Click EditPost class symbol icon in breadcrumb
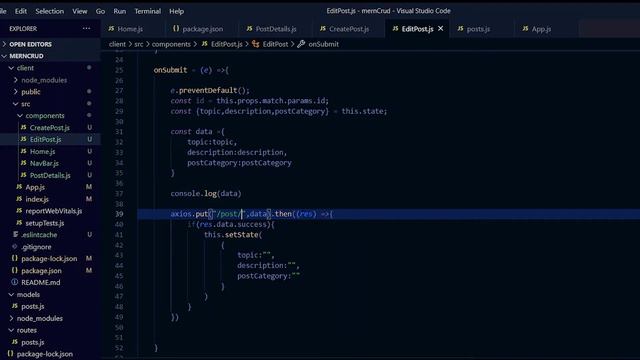 pos(256,44)
